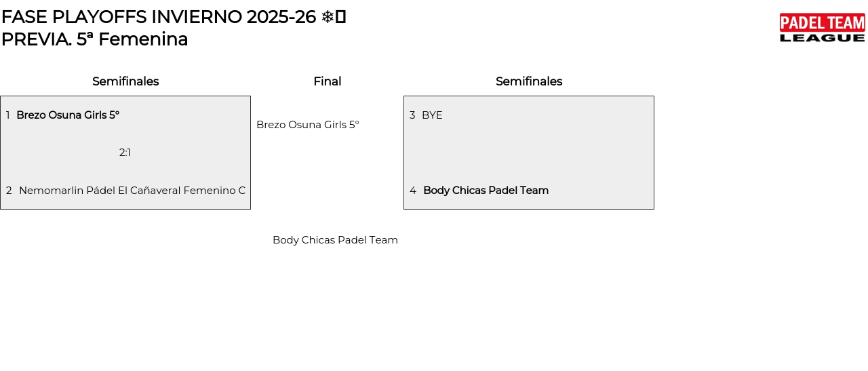Select the FASE PLAYOFFS INVIERNO 2025-26 heading
Viewport: 868px width, 371px height.
(x=159, y=17)
